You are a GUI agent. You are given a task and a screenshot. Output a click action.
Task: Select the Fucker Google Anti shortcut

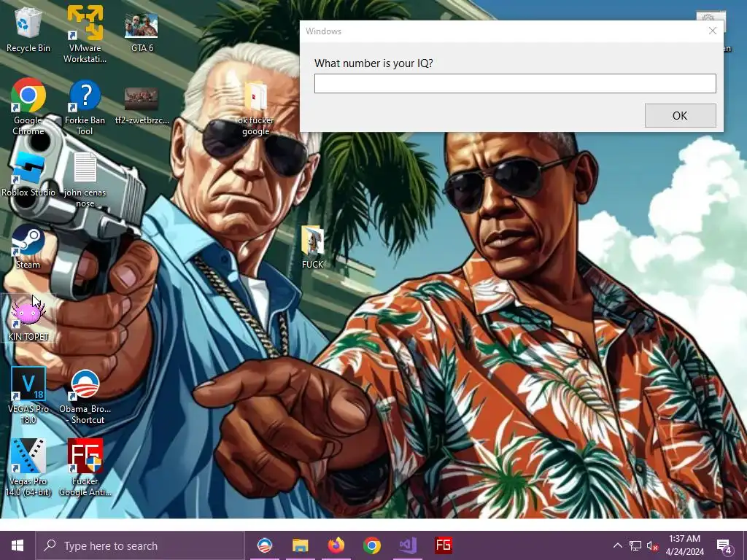85,467
